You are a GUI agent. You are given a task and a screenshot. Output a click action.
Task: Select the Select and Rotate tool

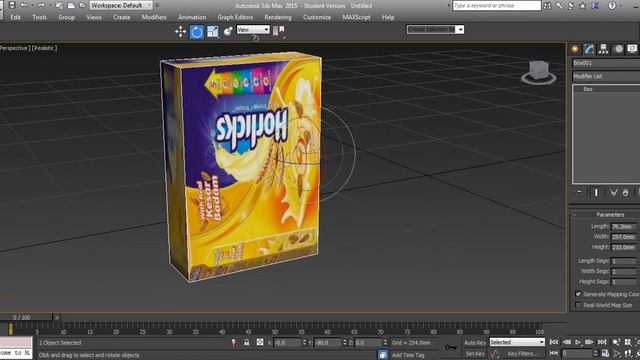pos(196,32)
